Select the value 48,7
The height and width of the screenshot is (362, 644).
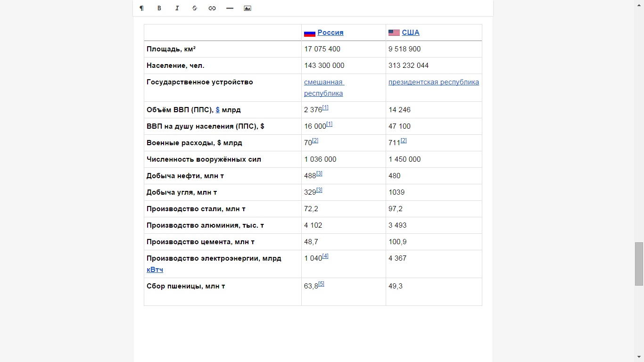click(311, 242)
